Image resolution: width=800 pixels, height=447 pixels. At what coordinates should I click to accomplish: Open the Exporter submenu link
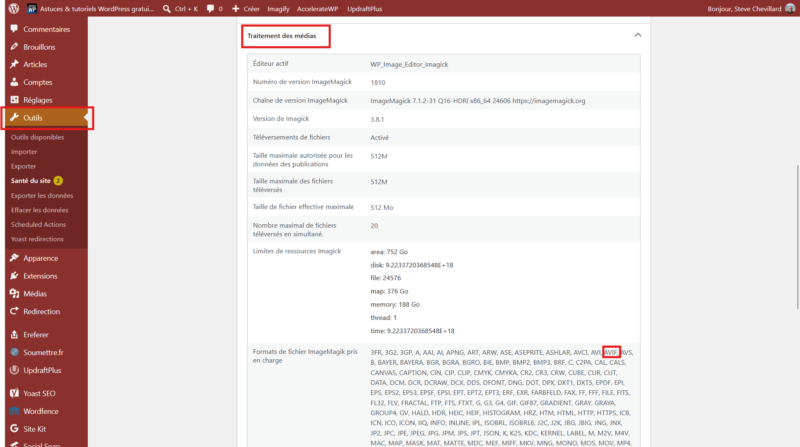(x=23, y=166)
